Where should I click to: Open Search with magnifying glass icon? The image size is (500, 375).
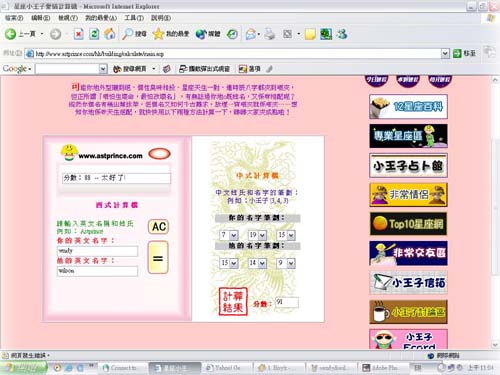[x=134, y=34]
